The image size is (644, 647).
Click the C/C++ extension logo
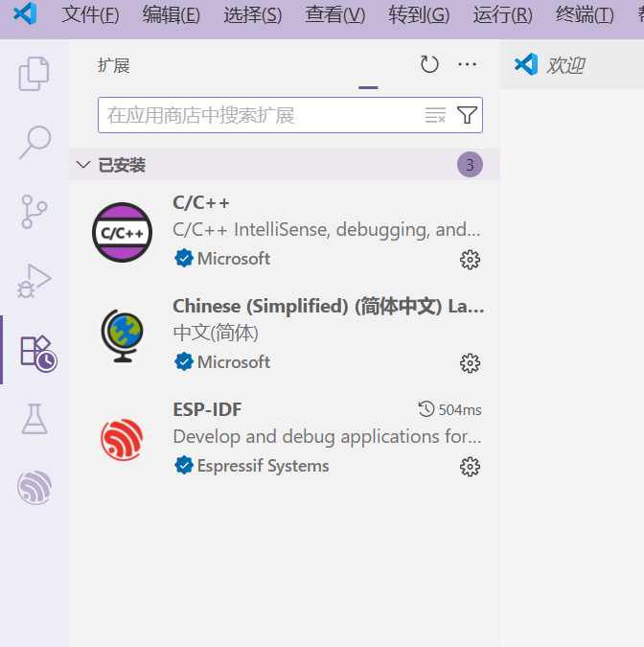point(122,232)
